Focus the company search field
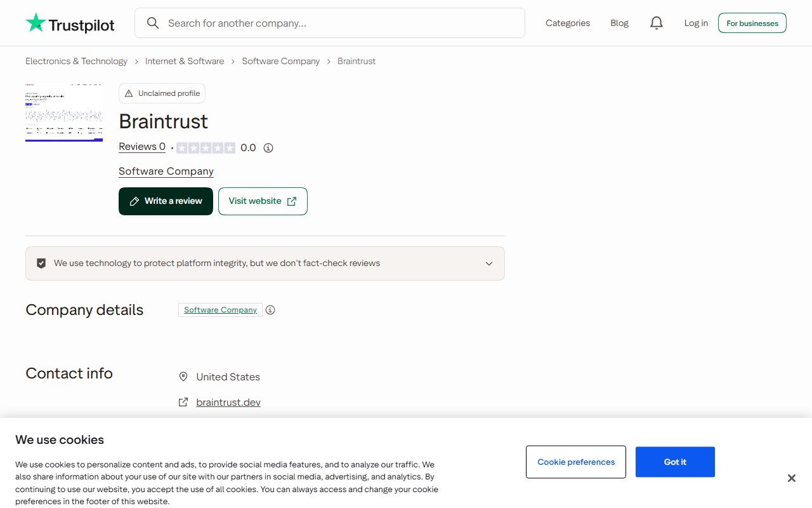Screen dimensions: 812x508 click(x=330, y=23)
